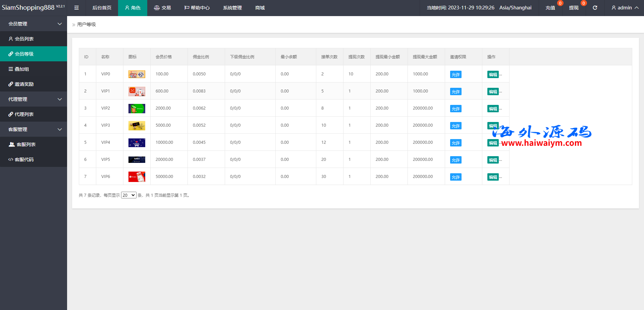Expand the admin user menu
The width and height of the screenshot is (644, 310).
coord(625,8)
